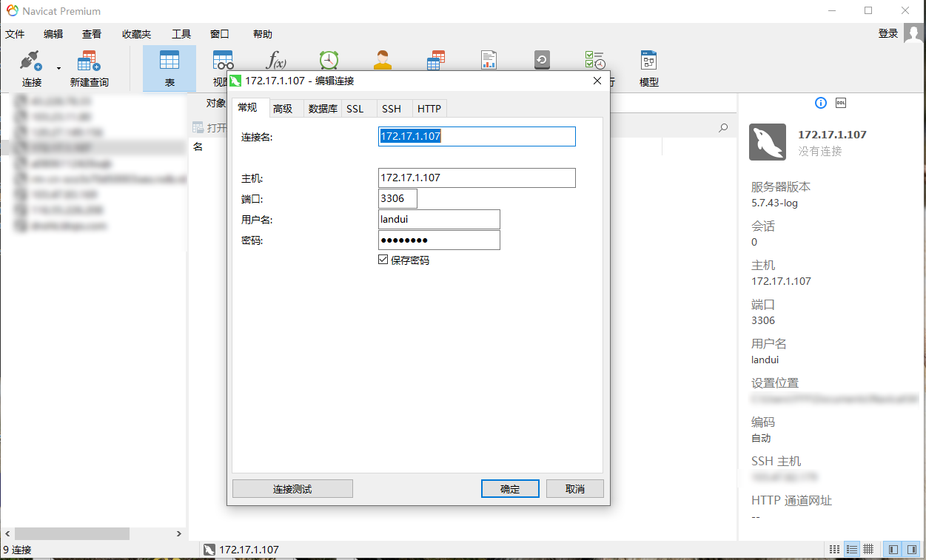
Task: Expand the dropdown arrow next to 连接
Action: (58, 68)
